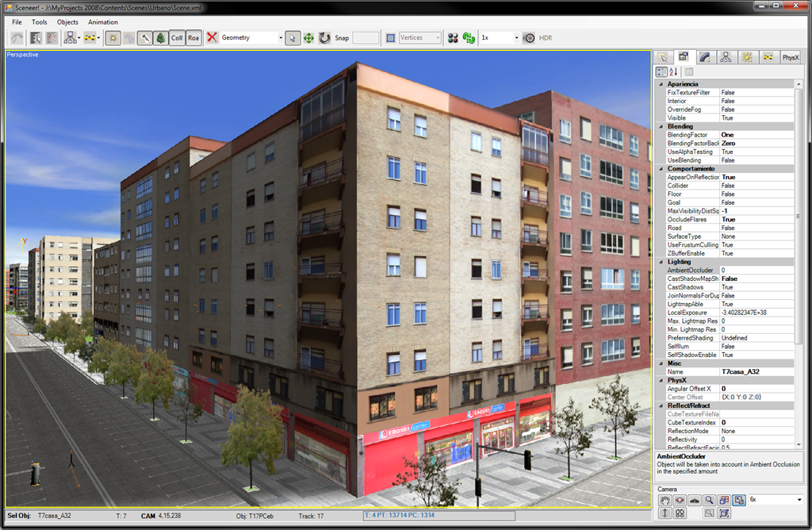Screen dimensions: 812x530
Task: Switch to the road curve tab
Action: [x=705, y=57]
